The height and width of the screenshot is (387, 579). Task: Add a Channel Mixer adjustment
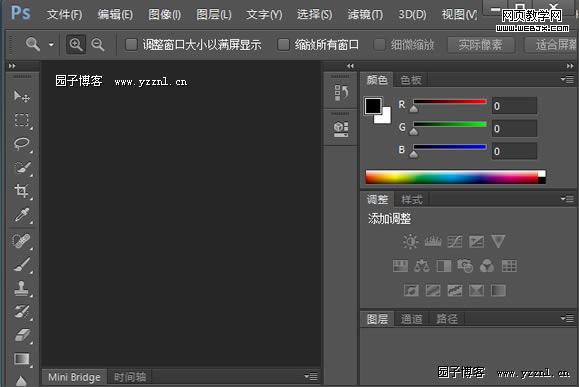click(487, 266)
